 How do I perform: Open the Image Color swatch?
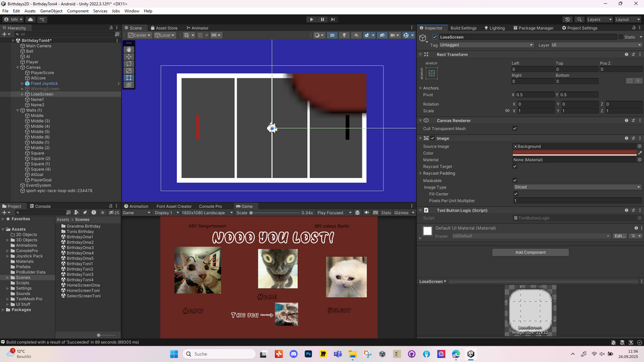click(x=574, y=153)
